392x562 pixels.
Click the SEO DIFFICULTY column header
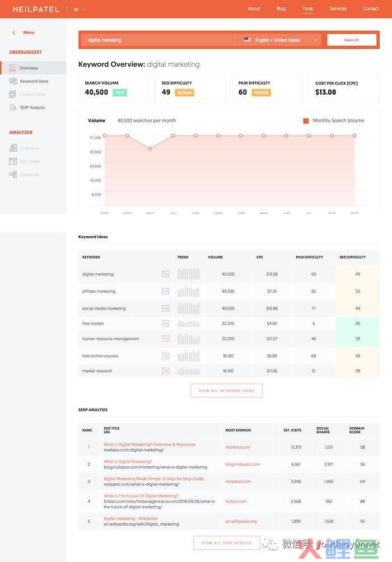[x=353, y=257]
